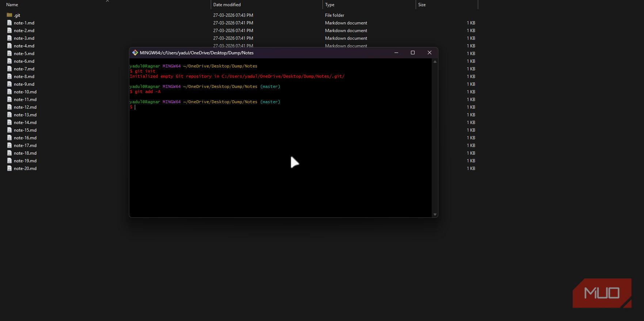Select the note-17.md file icon
This screenshot has width=644, height=321.
[9, 145]
